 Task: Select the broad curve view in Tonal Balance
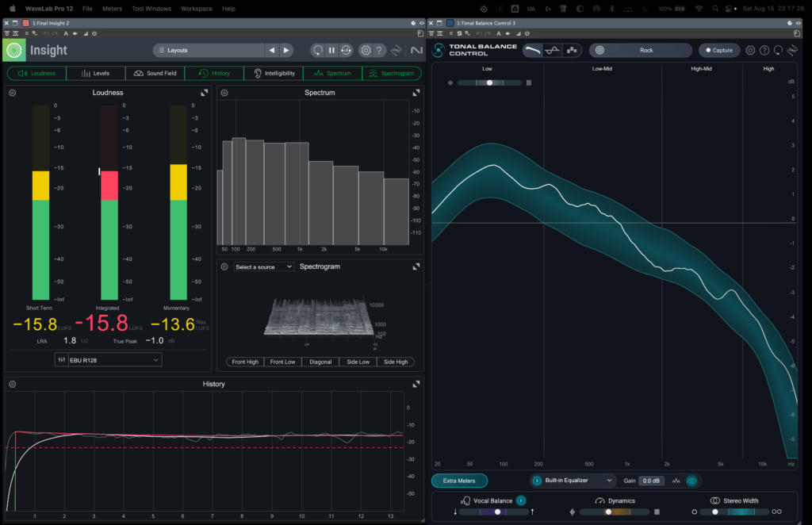coord(532,50)
